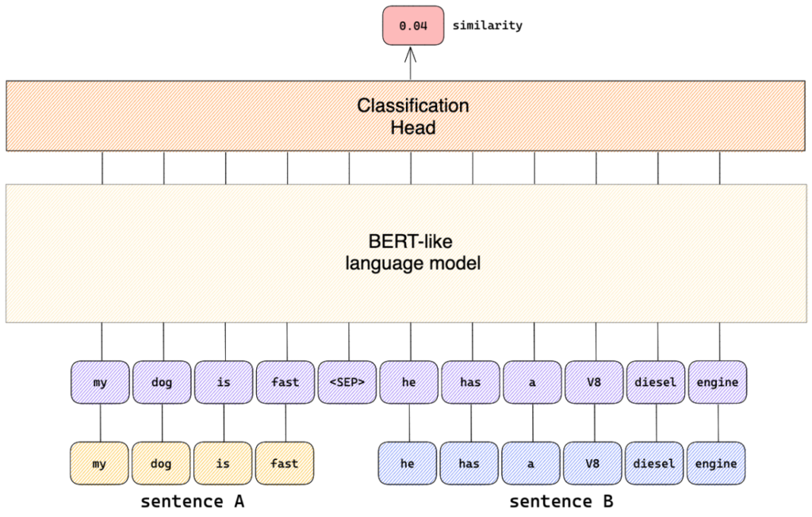Click the blue 'engine' token
812x517 pixels.
(716, 464)
